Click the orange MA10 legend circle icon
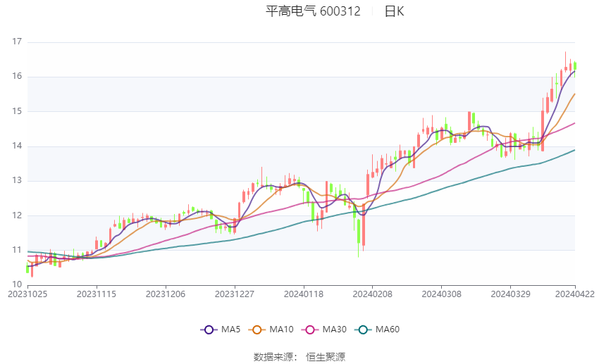The height and width of the screenshot is (364, 599). click(x=257, y=330)
